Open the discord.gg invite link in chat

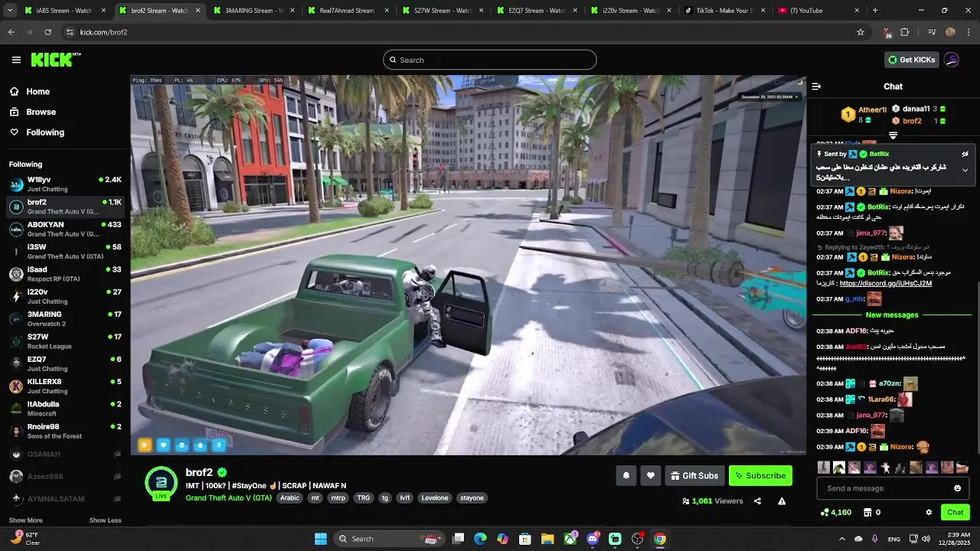click(x=886, y=283)
